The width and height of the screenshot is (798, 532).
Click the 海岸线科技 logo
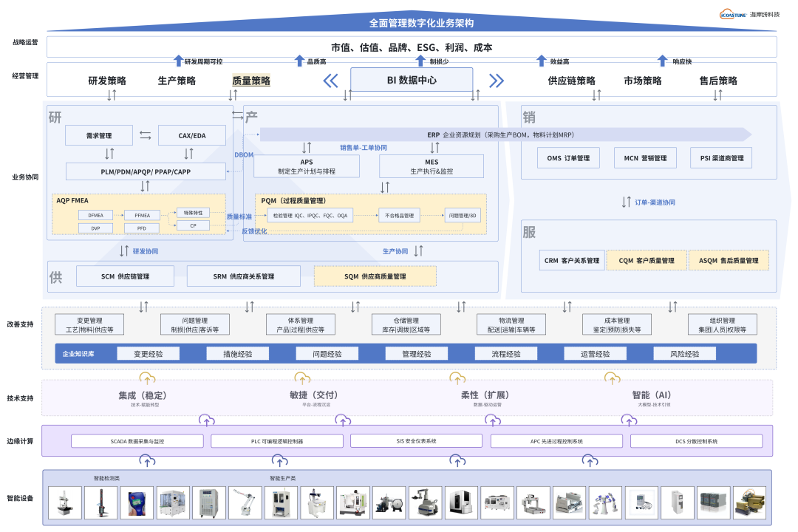click(x=746, y=15)
